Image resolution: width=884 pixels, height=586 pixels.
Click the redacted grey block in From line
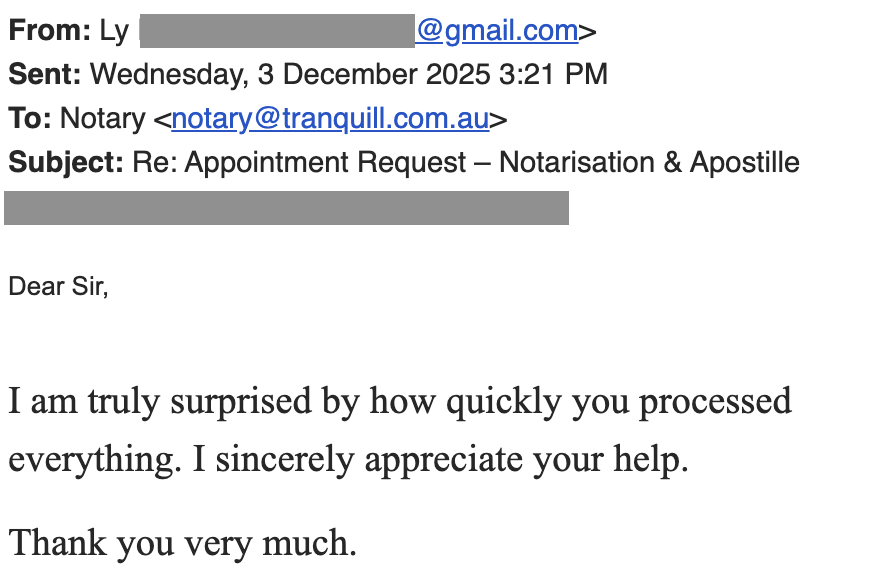click(277, 31)
